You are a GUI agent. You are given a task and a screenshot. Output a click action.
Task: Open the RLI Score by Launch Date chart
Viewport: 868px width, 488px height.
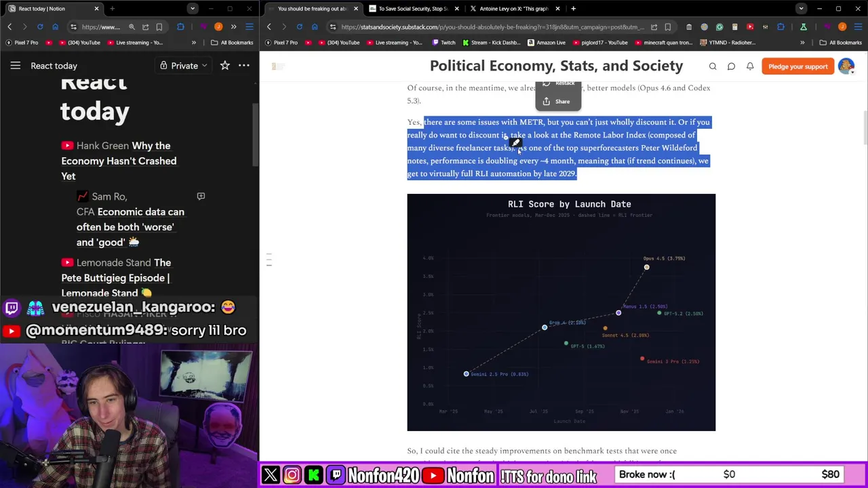click(x=561, y=312)
